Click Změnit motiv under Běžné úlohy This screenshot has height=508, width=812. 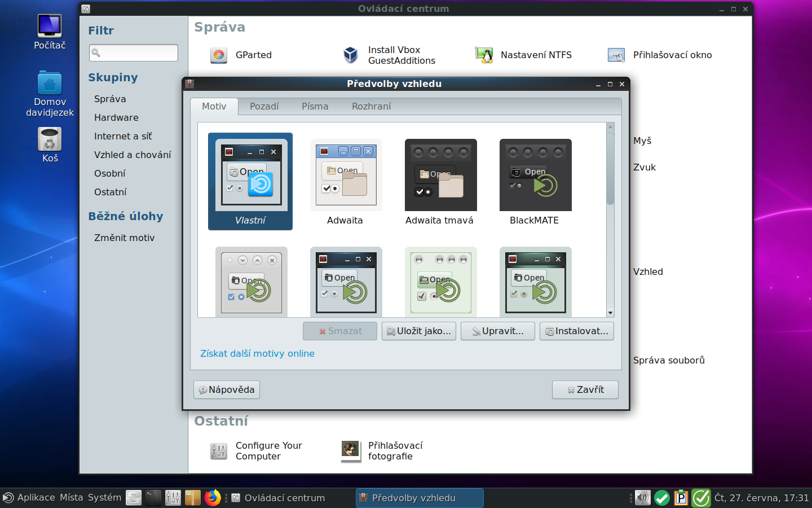(124, 238)
